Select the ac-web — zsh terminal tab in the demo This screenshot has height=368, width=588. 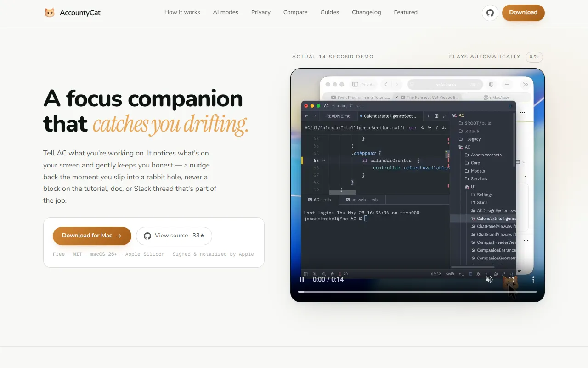(362, 200)
